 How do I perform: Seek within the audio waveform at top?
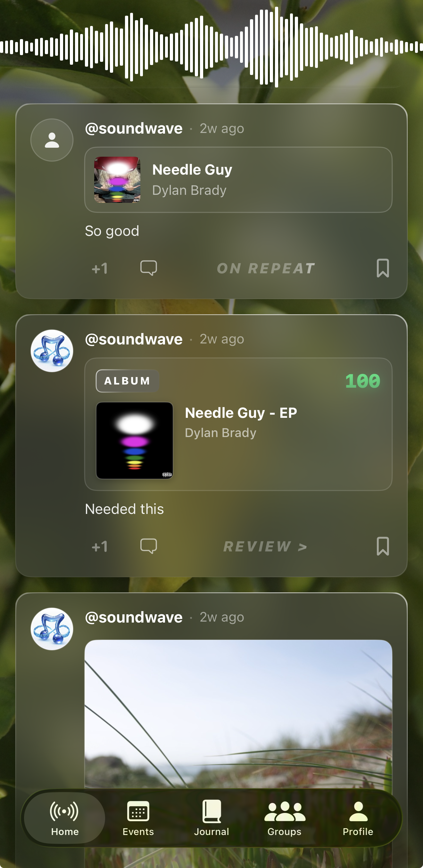[211, 47]
